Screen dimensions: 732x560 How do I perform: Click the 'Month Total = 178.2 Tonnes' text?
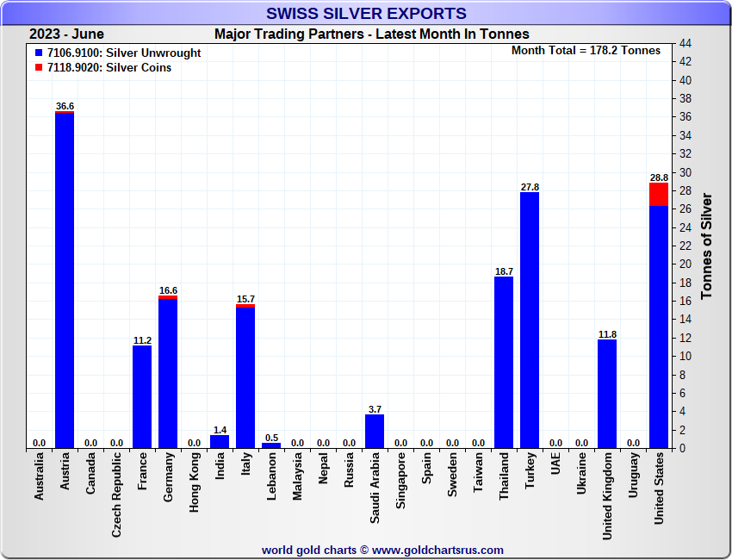coord(586,51)
